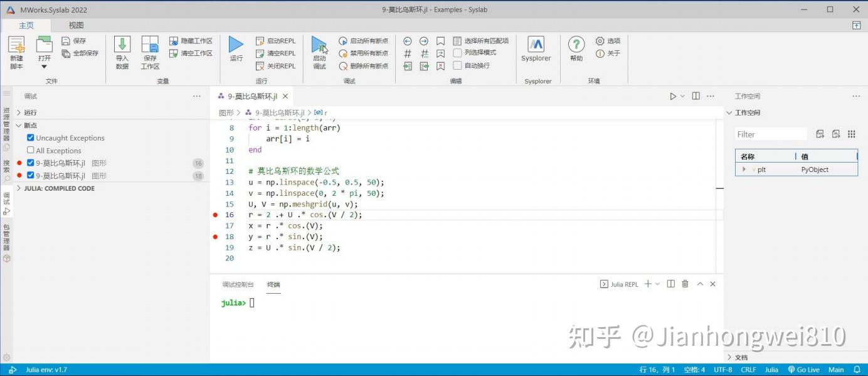Open debug panel more actions menu
Screen dimensions: 868x376
tap(197, 96)
